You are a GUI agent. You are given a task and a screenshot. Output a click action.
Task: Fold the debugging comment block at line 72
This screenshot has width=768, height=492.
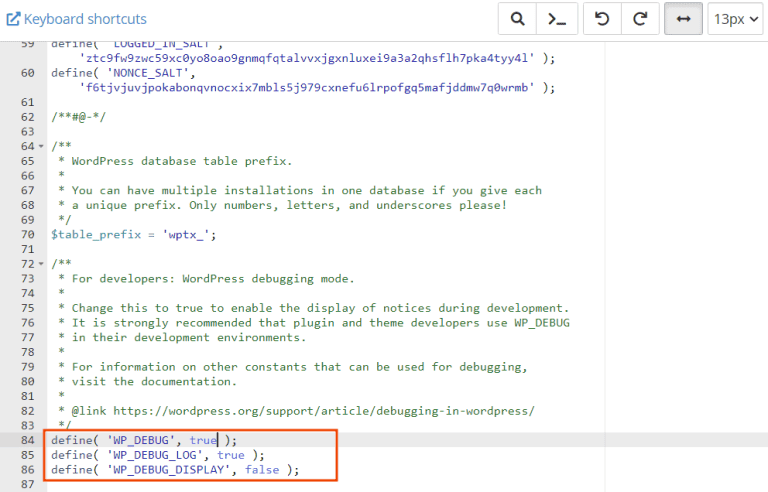(x=39, y=264)
